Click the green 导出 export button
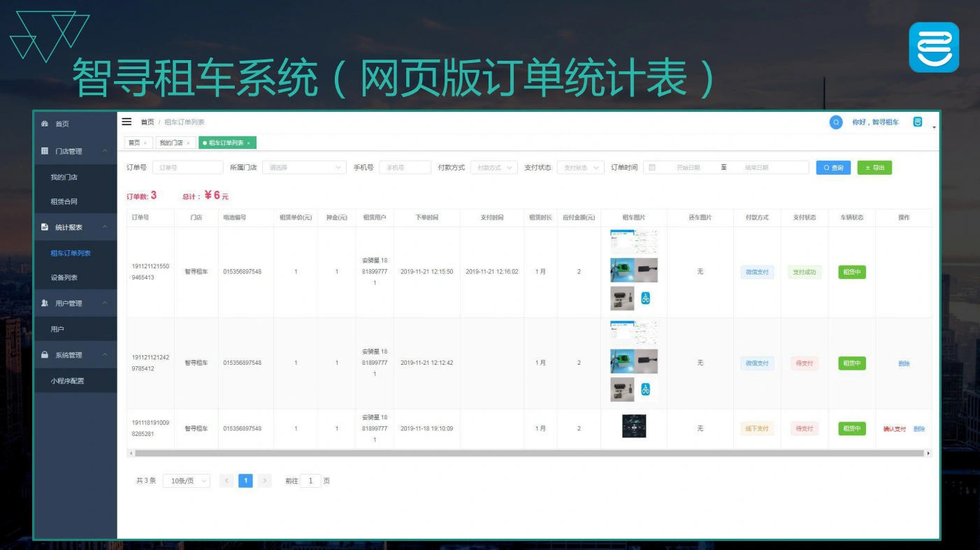 coord(874,168)
